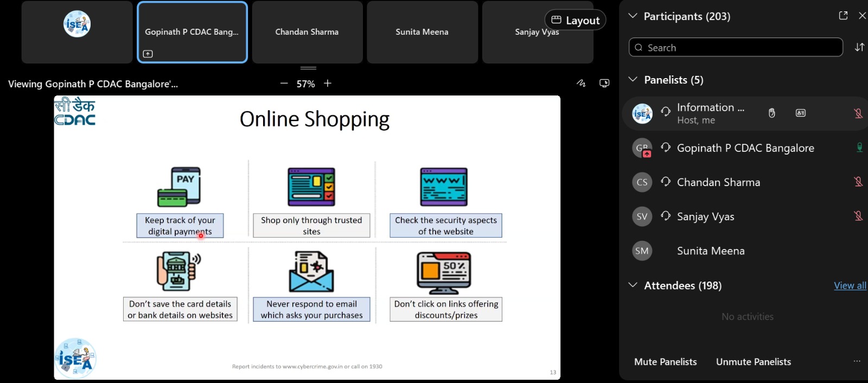Click the www browser icon on the slide
This screenshot has height=383, width=868.
pos(444,187)
